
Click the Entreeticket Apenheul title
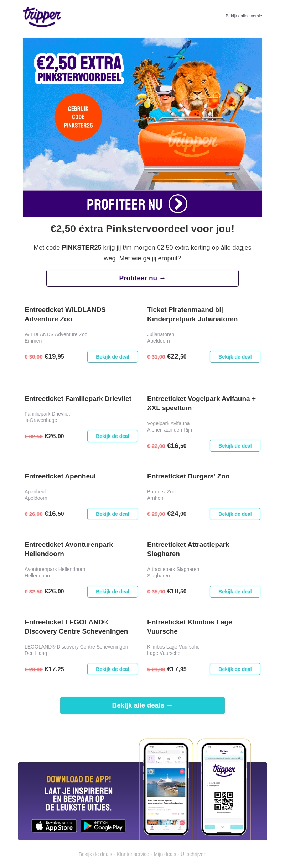coord(60,476)
